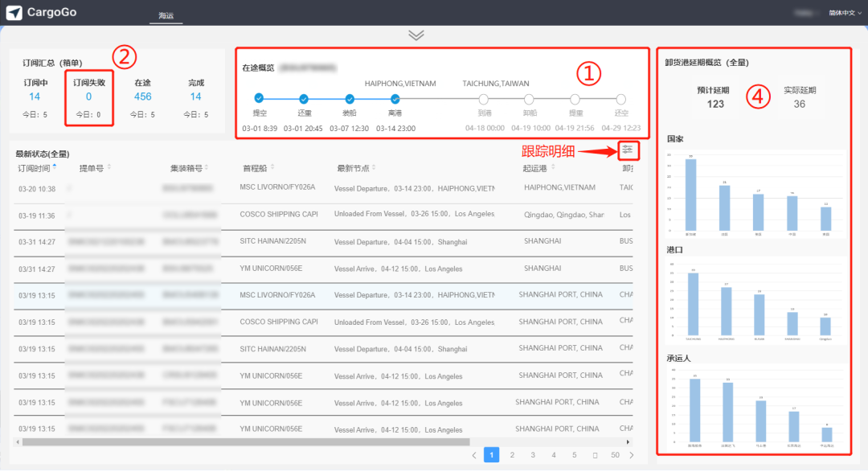
Task: Click the 03-19 11:36 row timestamp
Action: (37, 215)
